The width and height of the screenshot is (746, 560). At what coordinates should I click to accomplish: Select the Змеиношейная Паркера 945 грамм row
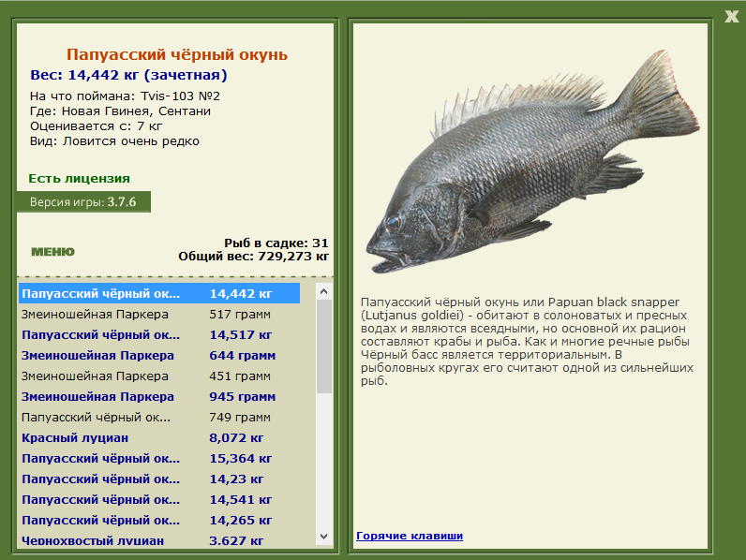coord(159,396)
